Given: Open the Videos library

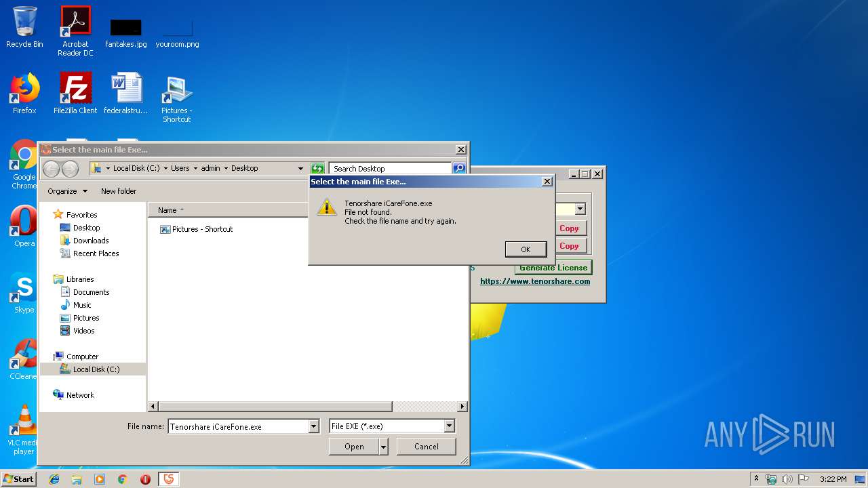Looking at the screenshot, I should point(83,331).
